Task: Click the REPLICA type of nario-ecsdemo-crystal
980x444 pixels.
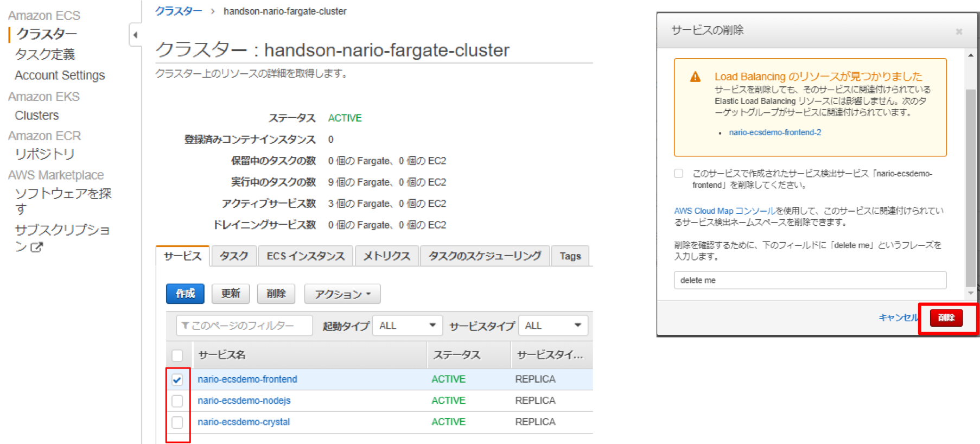Action: [x=535, y=422]
